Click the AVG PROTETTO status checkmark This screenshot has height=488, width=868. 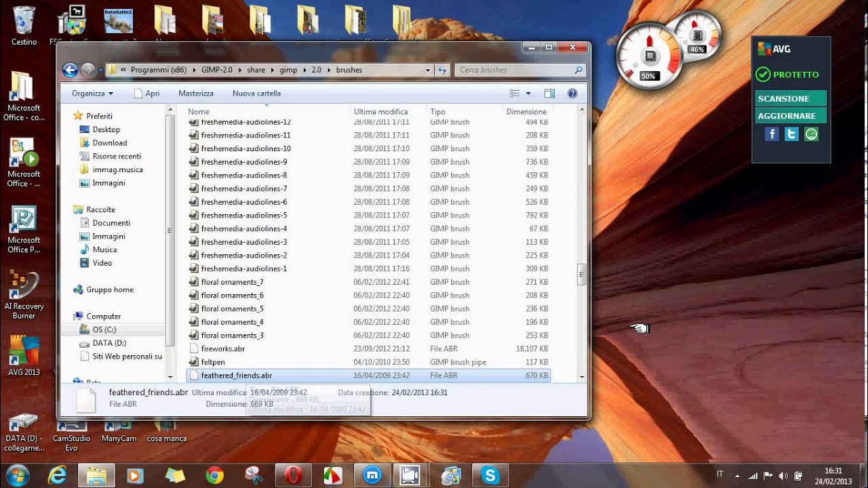(763, 75)
